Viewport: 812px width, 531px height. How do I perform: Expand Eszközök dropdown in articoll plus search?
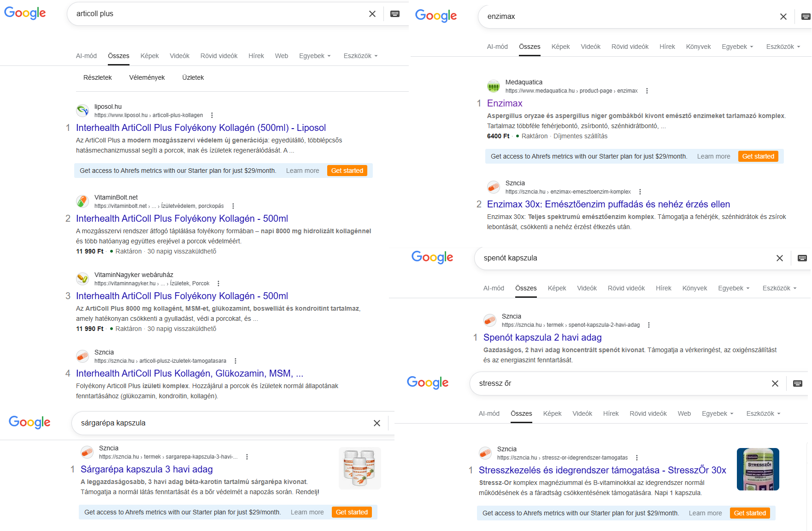(x=360, y=56)
